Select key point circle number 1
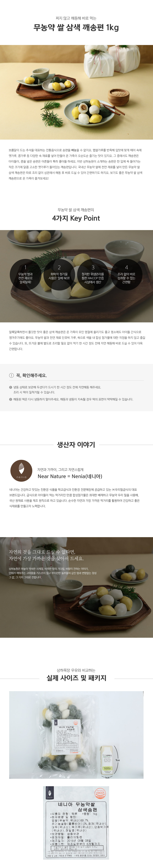Viewport: 153px width, 868px height. (25, 275)
